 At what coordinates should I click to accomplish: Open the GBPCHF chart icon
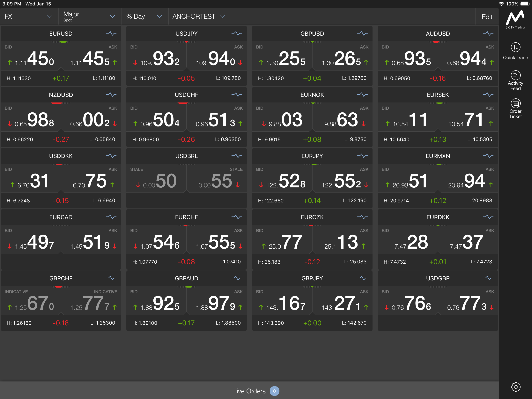(111, 278)
